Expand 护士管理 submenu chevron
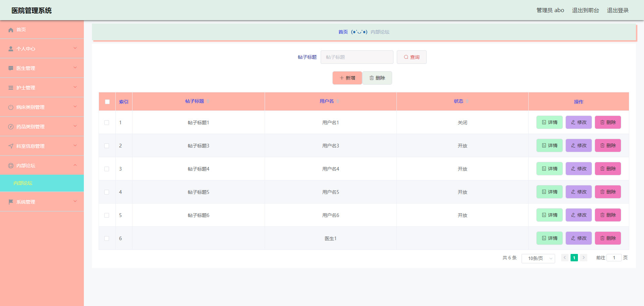Viewport: 644px width, 306px height. (x=75, y=87)
